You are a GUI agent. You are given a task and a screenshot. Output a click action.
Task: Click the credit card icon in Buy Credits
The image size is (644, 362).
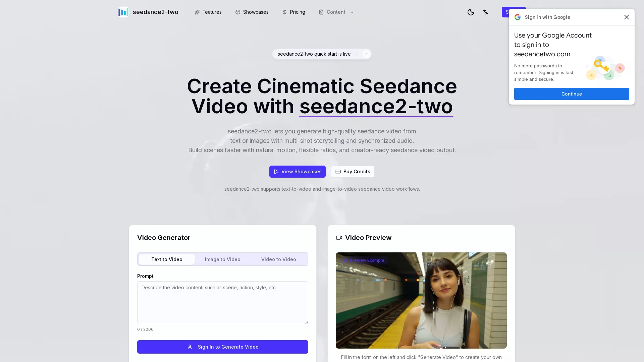[x=338, y=172]
